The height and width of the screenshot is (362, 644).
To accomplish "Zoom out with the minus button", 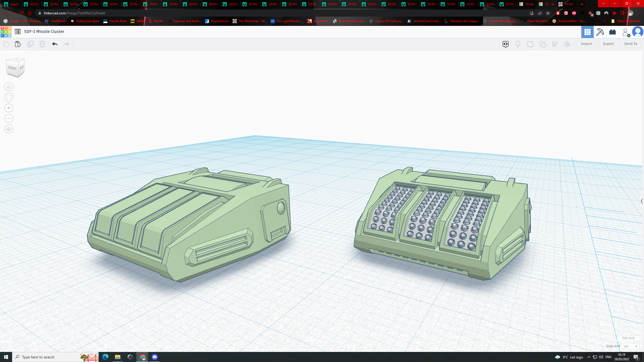I will [x=9, y=118].
